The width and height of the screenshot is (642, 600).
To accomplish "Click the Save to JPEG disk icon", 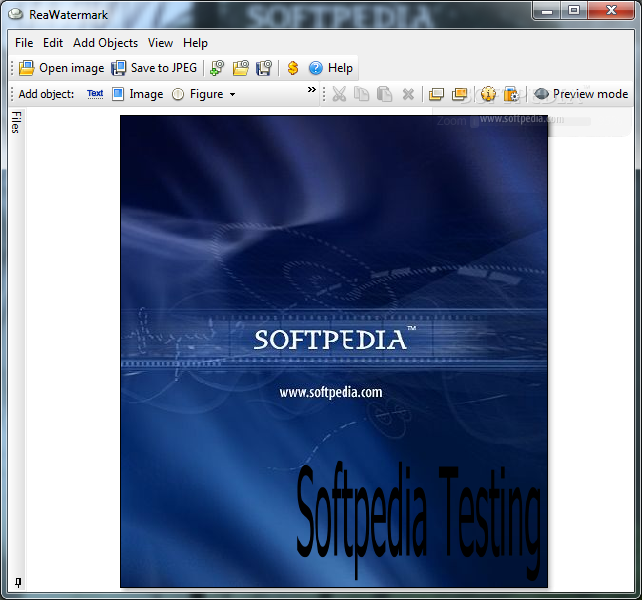I will (119, 68).
